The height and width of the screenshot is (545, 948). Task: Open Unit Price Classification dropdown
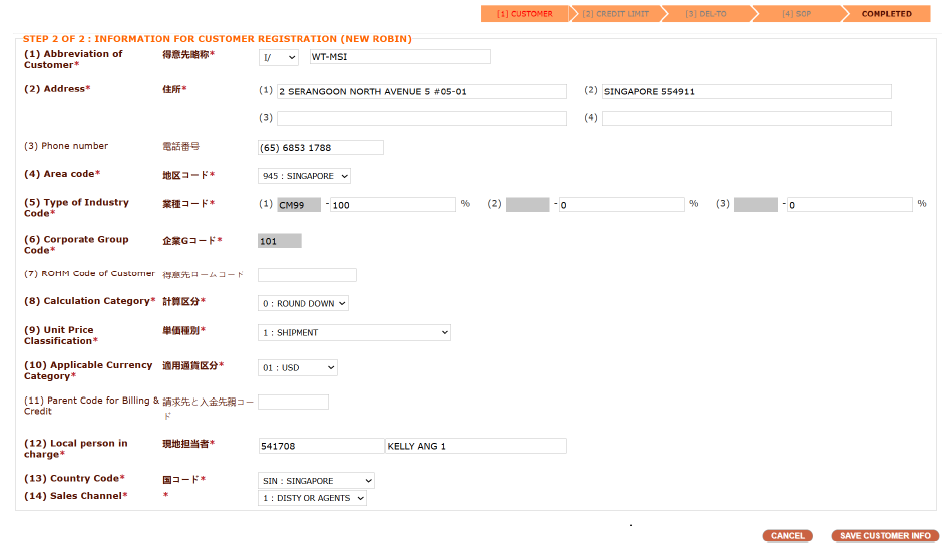354,332
